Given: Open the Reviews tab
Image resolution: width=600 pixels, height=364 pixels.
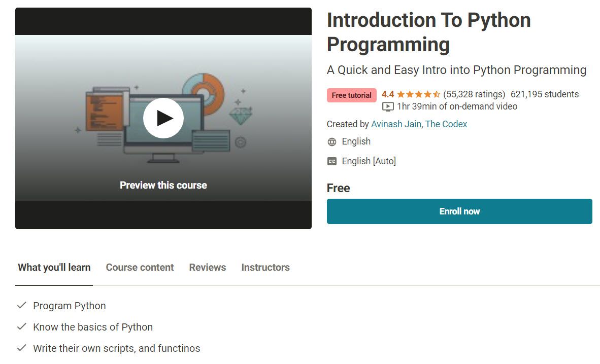Looking at the screenshot, I should (x=208, y=267).
